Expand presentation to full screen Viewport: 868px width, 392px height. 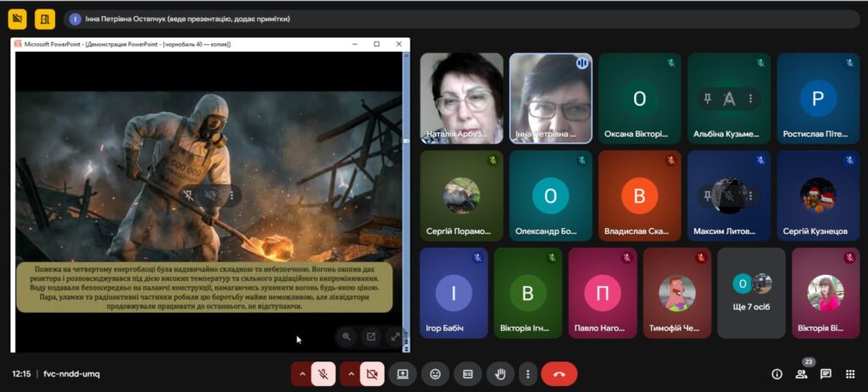pyautogui.click(x=395, y=337)
